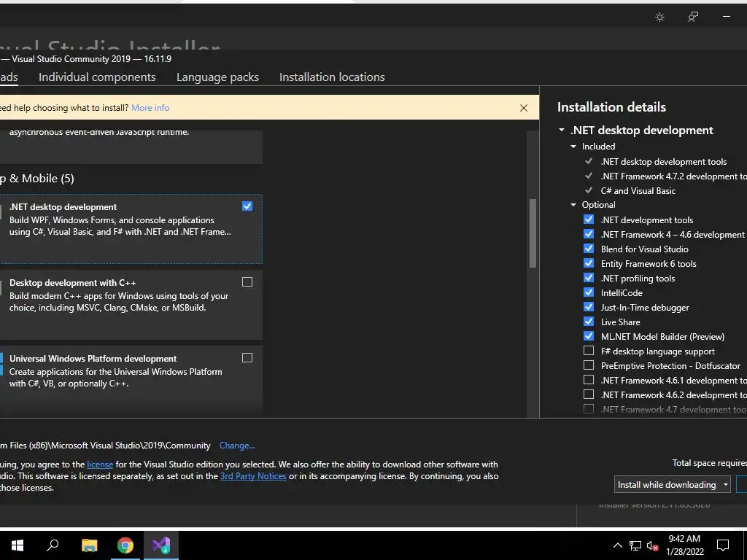Open notification center icon
Screen dimensions: 747x560
tap(723, 545)
